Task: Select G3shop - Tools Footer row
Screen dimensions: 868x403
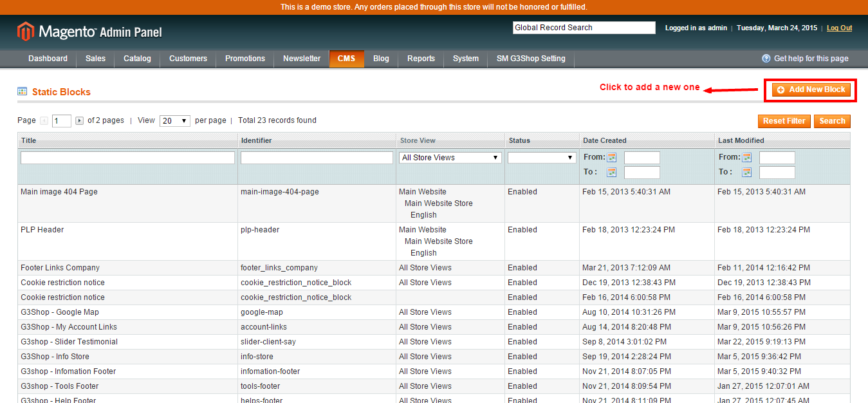Action: (434, 386)
